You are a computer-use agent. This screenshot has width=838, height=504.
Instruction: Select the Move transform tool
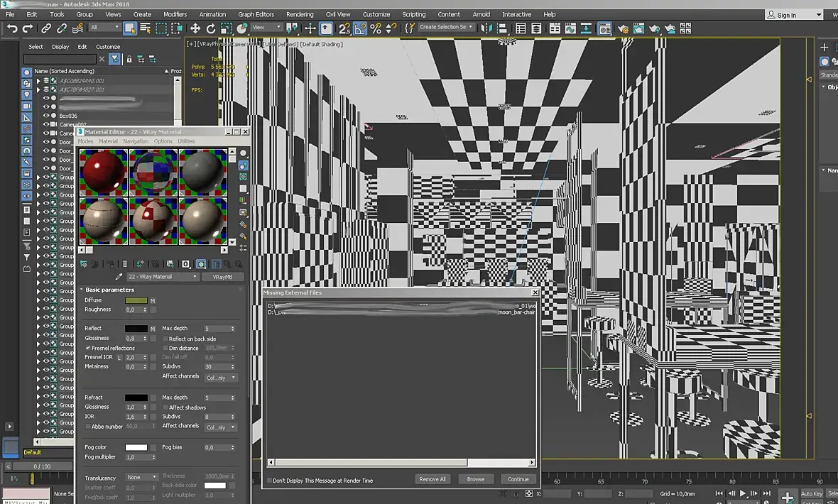[x=195, y=28]
